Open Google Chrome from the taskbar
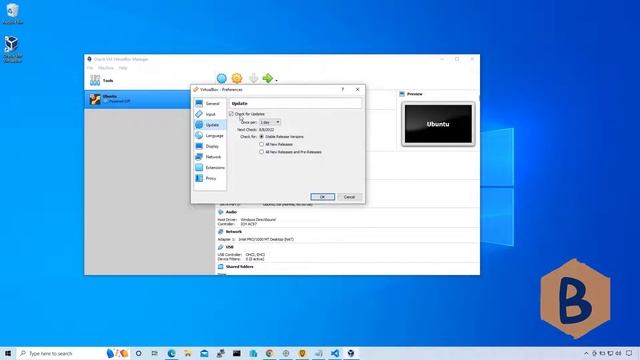This screenshot has height=360, width=640. pyautogui.click(x=269, y=353)
